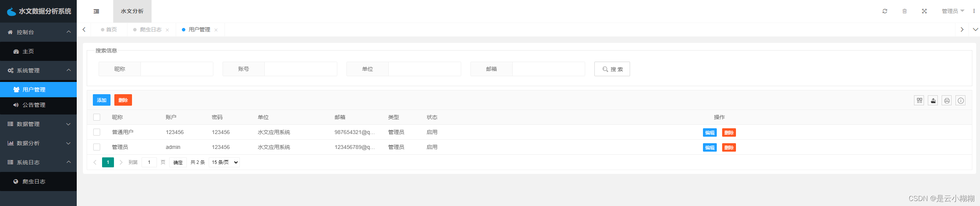The image size is (980, 206).
Task: Click the 状态 column header
Action: (432, 117)
